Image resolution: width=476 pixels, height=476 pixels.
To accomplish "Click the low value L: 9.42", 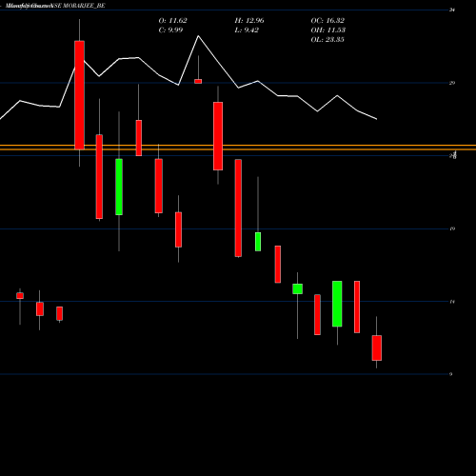I will (x=247, y=30).
